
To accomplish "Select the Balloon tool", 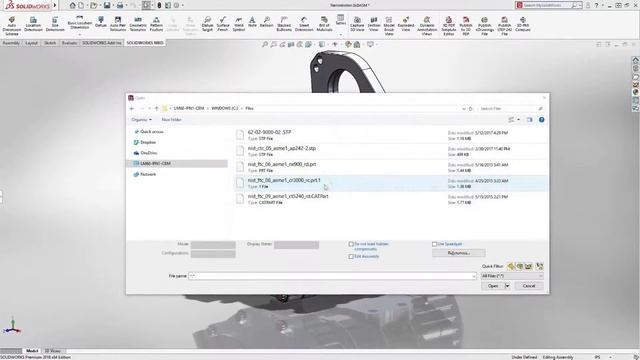I will click(267, 22).
